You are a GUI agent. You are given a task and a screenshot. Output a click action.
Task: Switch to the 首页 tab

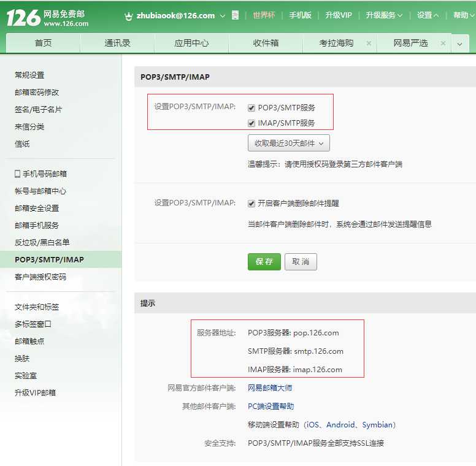click(43, 44)
